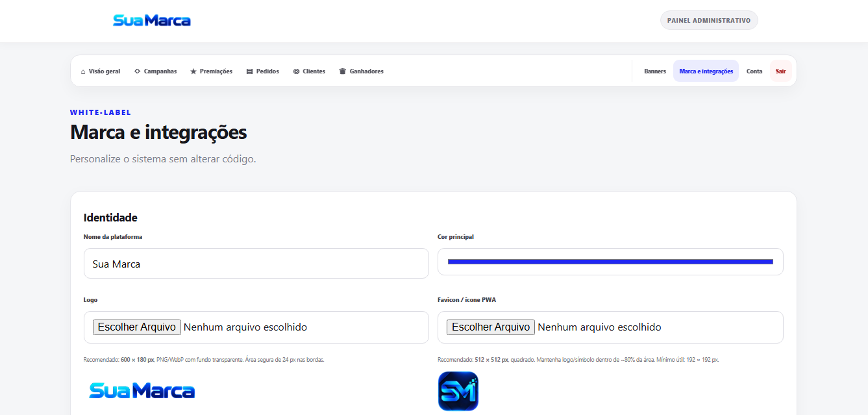868x415 pixels.
Task: Click the Sua Marca logo in the header
Action: 152,21
